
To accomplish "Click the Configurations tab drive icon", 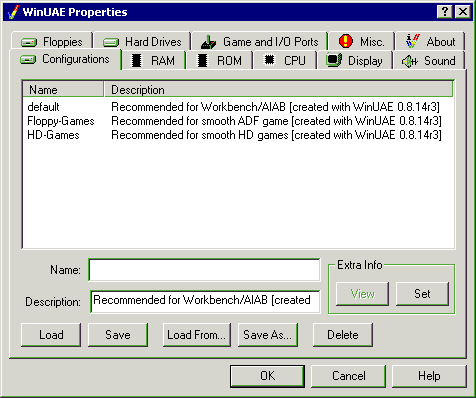I will 28,60.
